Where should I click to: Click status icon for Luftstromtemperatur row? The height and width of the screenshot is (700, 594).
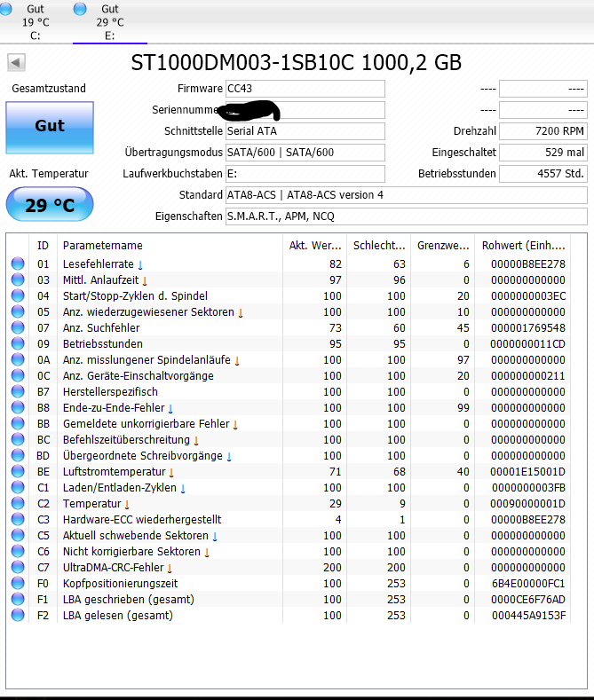pyautogui.click(x=18, y=471)
